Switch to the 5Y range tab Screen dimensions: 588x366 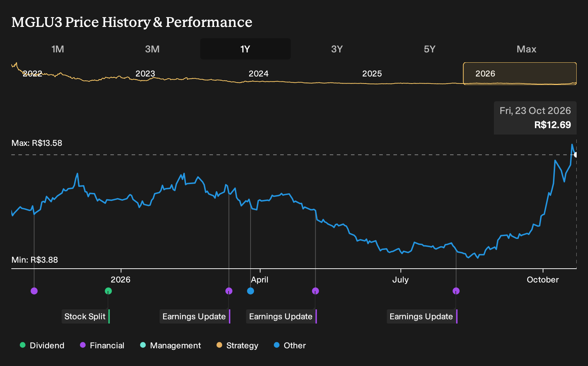[430, 49]
